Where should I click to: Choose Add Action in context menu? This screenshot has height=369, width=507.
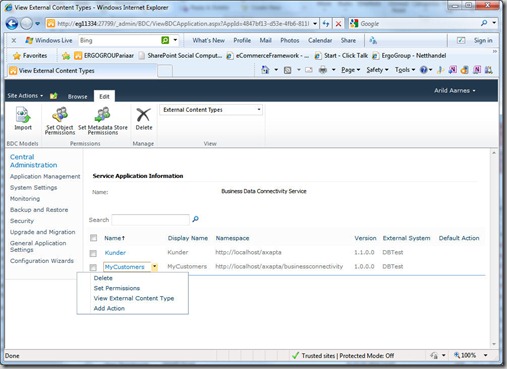(109, 308)
